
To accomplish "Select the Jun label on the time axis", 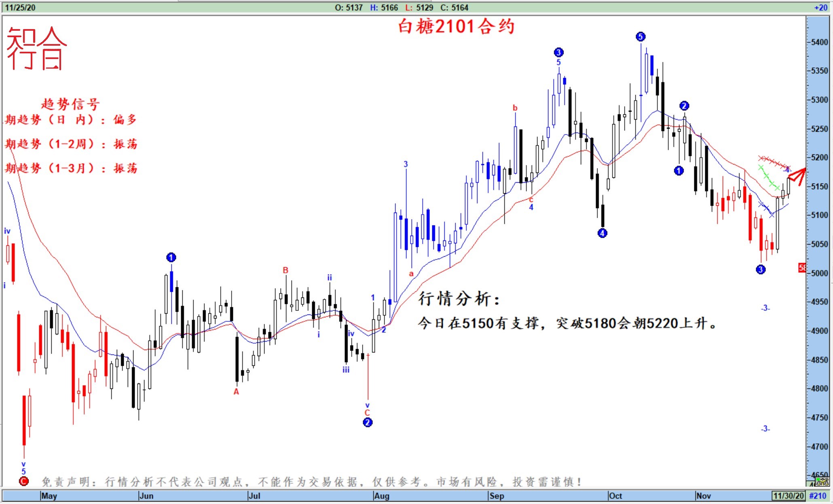I will [x=146, y=496].
